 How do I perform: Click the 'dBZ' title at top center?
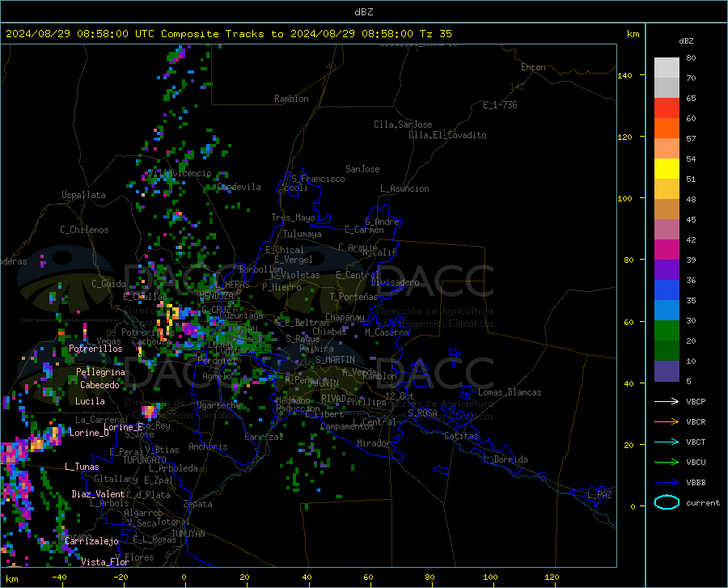[x=363, y=12]
